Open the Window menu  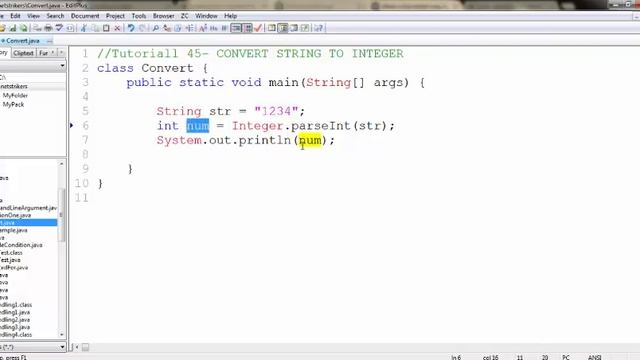point(206,16)
